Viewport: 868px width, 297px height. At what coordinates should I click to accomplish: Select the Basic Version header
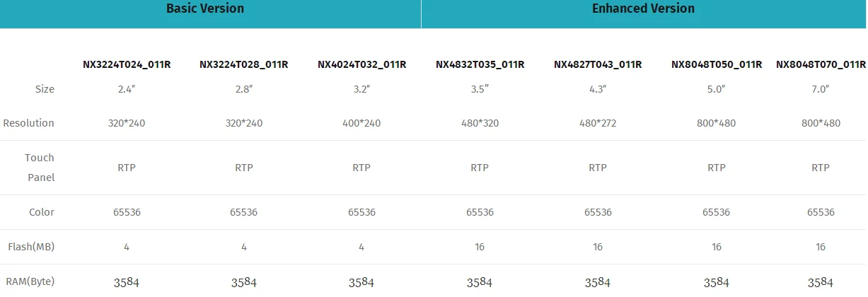(x=205, y=9)
